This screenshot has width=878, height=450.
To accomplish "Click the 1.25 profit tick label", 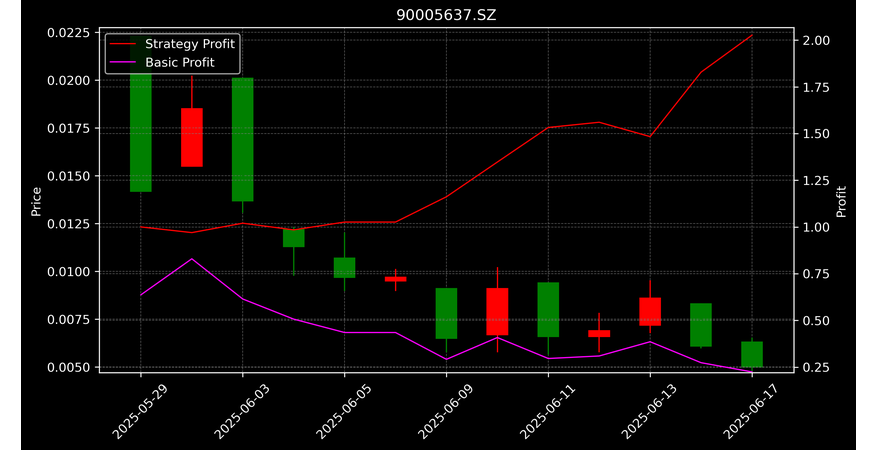I will [x=815, y=181].
